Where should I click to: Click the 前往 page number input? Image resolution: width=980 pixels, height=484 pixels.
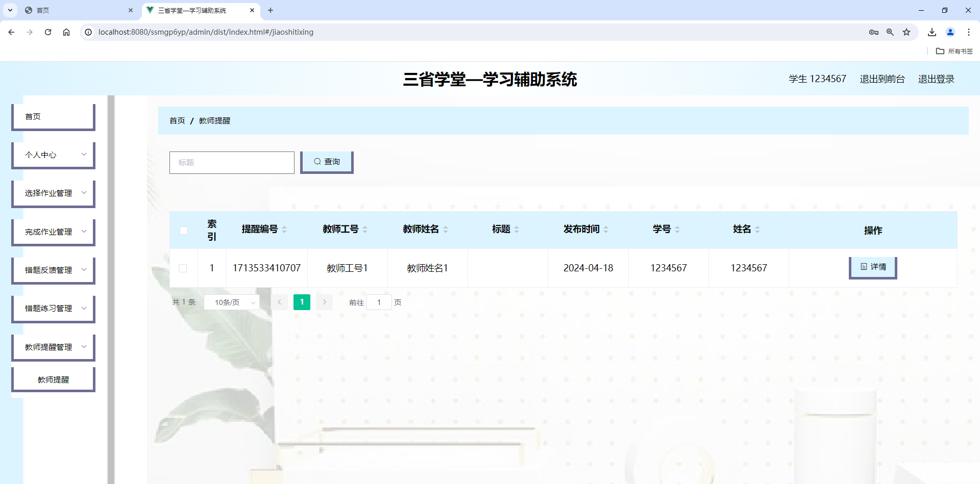click(379, 302)
